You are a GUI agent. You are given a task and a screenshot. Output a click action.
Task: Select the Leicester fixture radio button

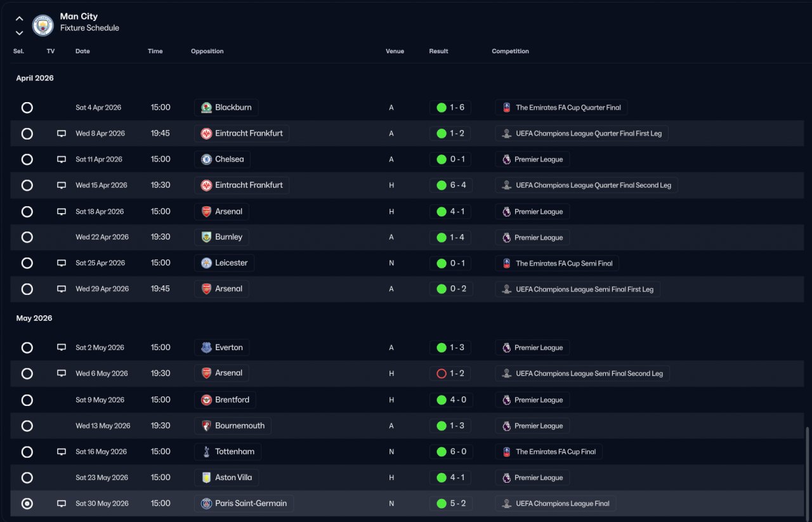coord(27,263)
